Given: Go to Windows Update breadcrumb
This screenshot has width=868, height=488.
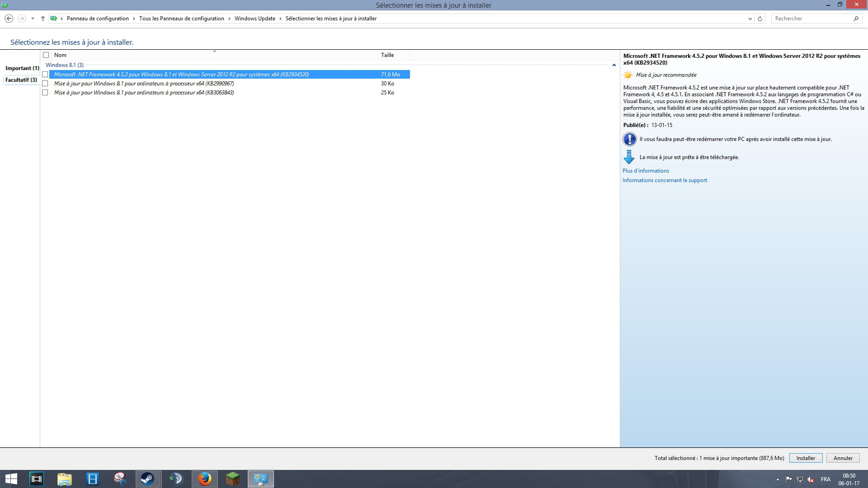Looking at the screenshot, I should pyautogui.click(x=255, y=19).
